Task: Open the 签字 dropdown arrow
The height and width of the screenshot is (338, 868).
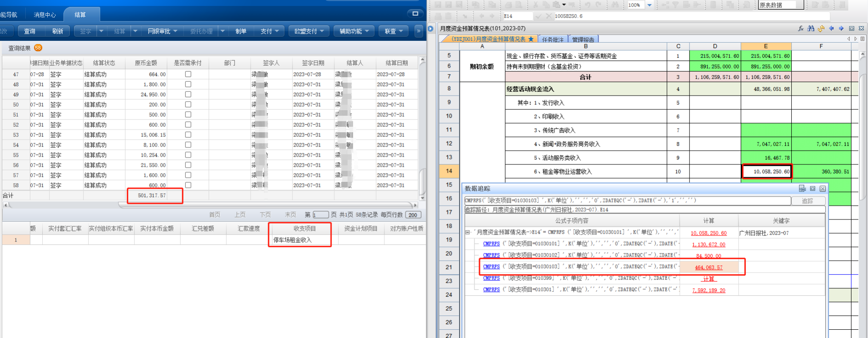Action: (x=101, y=31)
